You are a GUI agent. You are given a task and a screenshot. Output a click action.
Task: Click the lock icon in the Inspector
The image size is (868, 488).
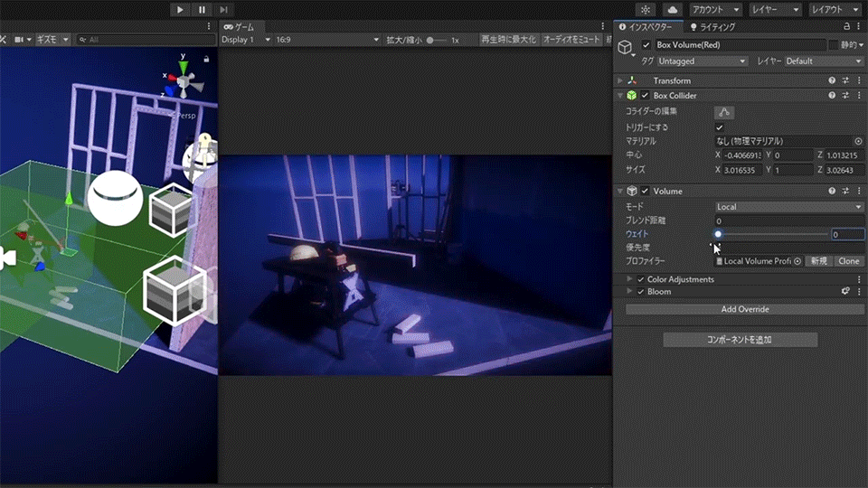coord(846,27)
